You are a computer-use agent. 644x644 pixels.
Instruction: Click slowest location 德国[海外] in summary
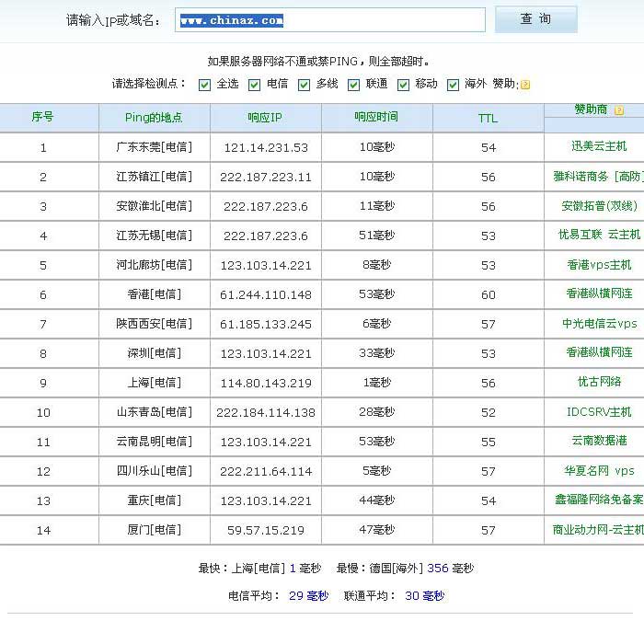coord(396,569)
